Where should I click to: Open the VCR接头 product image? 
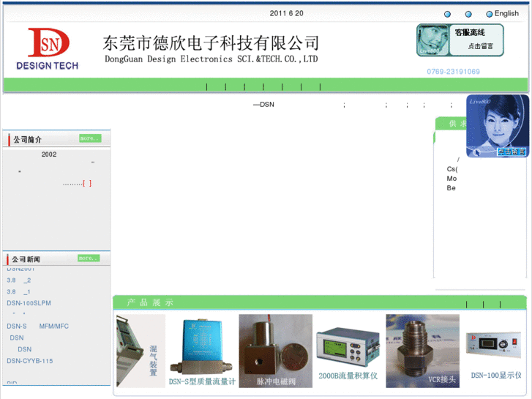422,351
